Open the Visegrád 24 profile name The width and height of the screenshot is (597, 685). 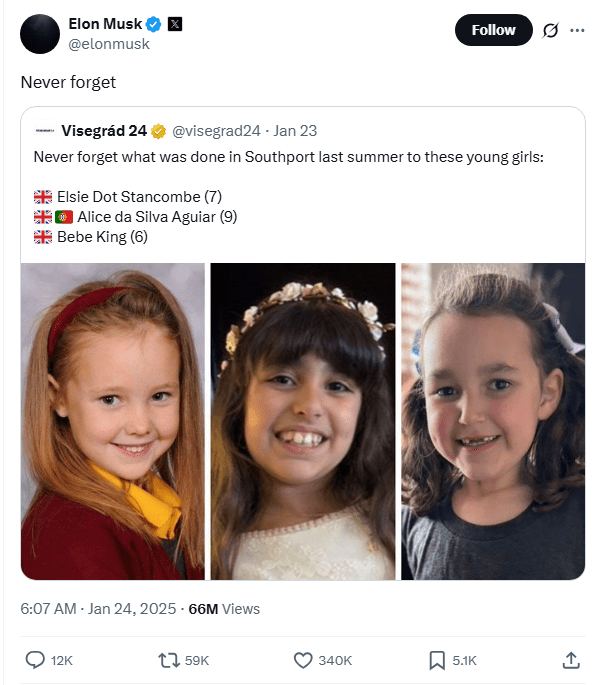click(x=104, y=131)
